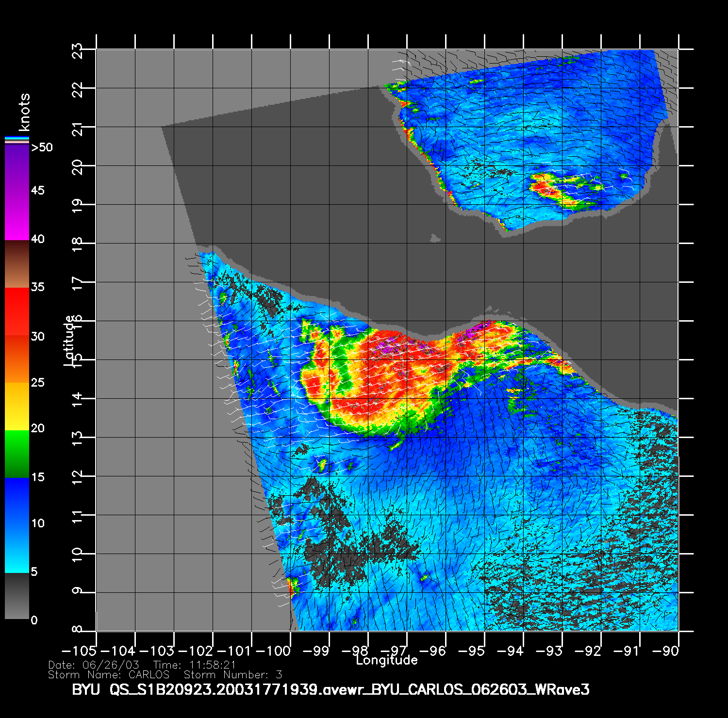This screenshot has width=728, height=718.
Task: Click the "Storm Number: 3" text
Action: click(x=232, y=675)
